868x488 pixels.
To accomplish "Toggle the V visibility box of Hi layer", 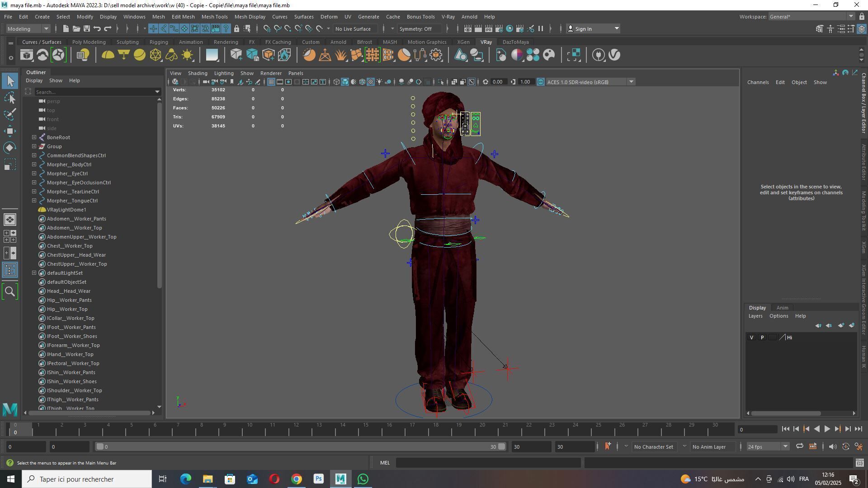I will [x=751, y=338].
